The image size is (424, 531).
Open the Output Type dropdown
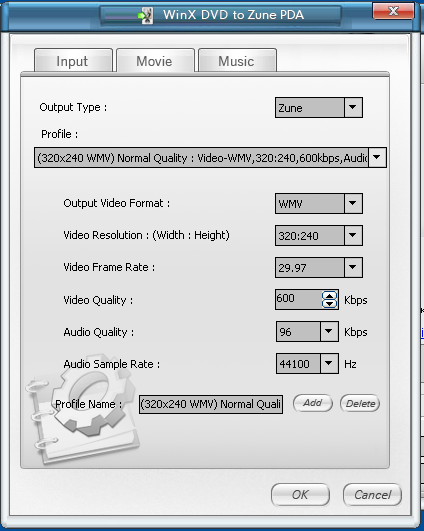[353, 107]
